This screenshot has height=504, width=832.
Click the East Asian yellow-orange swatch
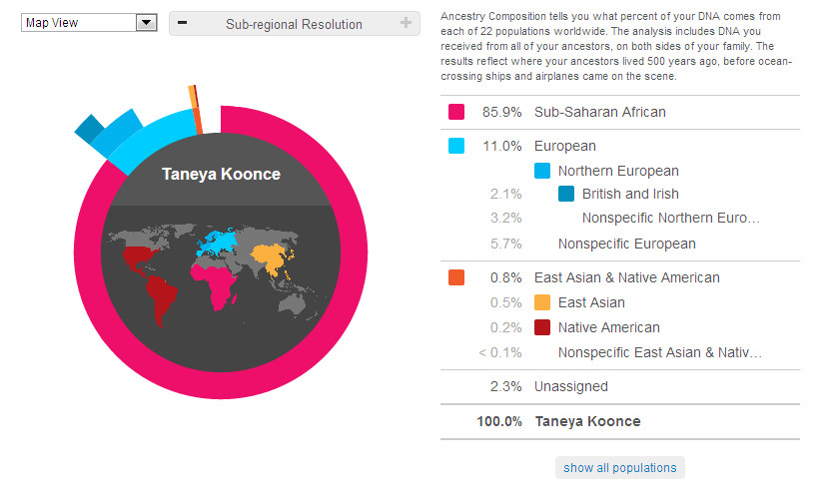pos(542,302)
